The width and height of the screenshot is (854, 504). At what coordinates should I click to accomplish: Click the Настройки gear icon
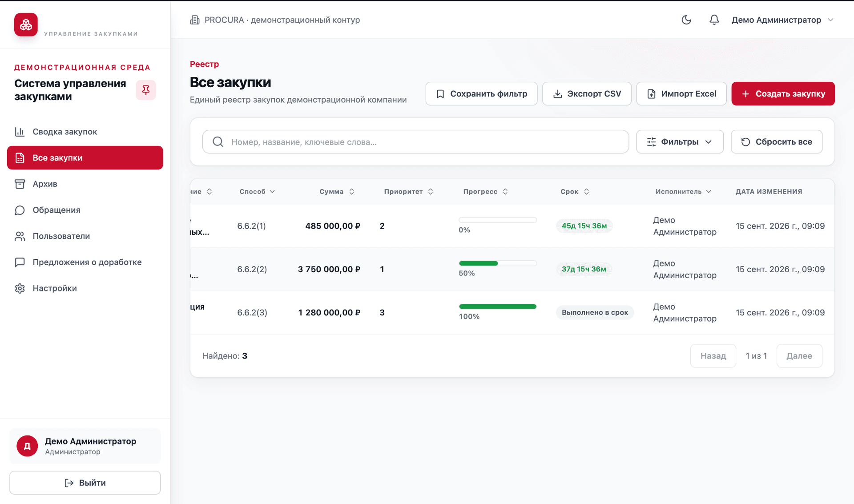tap(20, 288)
